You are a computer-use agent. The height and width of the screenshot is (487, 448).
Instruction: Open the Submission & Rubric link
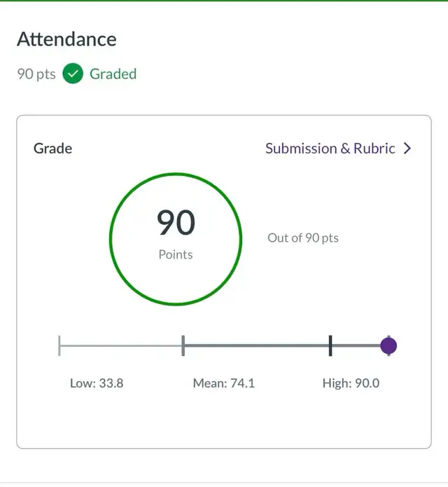(330, 149)
